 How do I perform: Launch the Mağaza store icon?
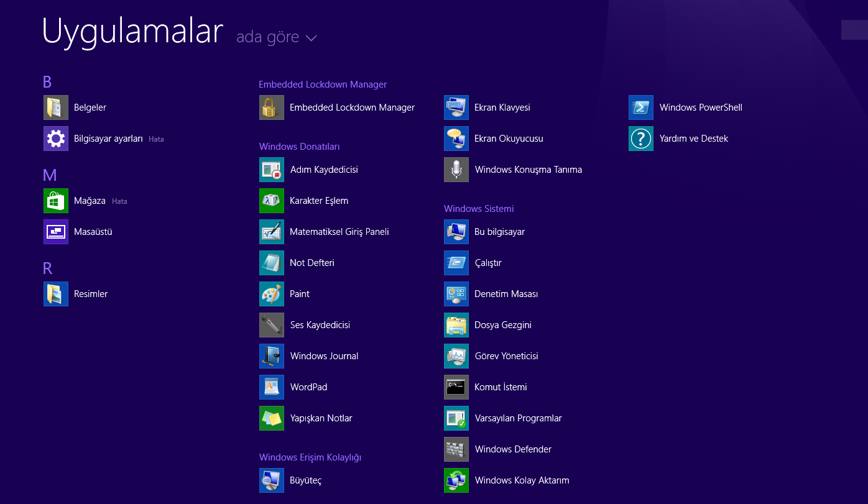tap(56, 201)
